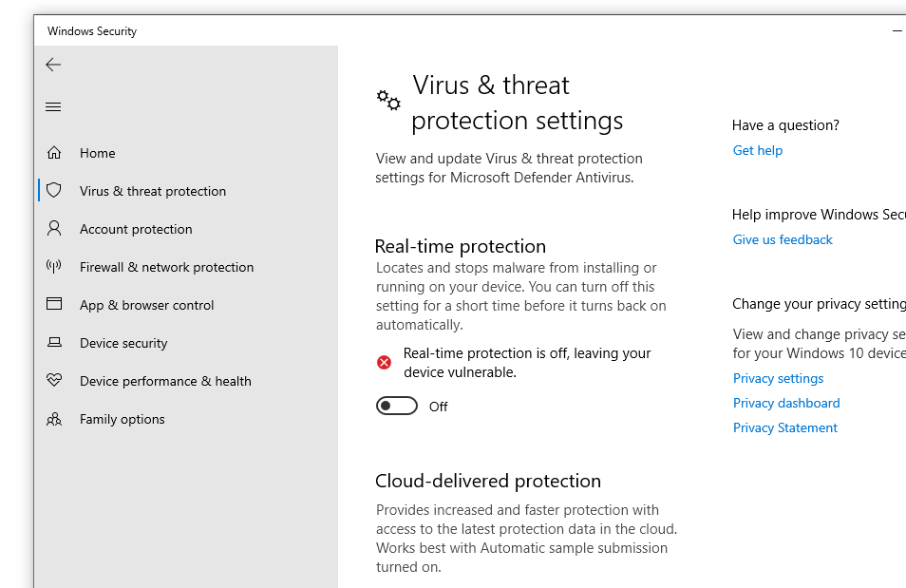
Task: Click the back arrow at top left
Action: [53, 65]
